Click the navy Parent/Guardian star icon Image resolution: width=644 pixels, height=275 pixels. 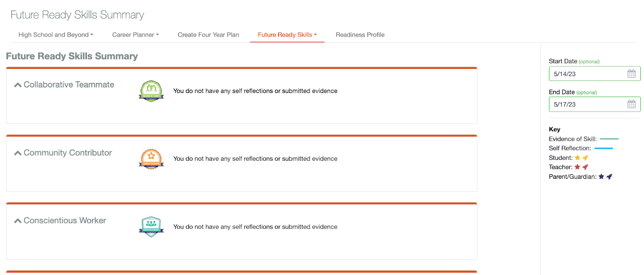(x=601, y=177)
